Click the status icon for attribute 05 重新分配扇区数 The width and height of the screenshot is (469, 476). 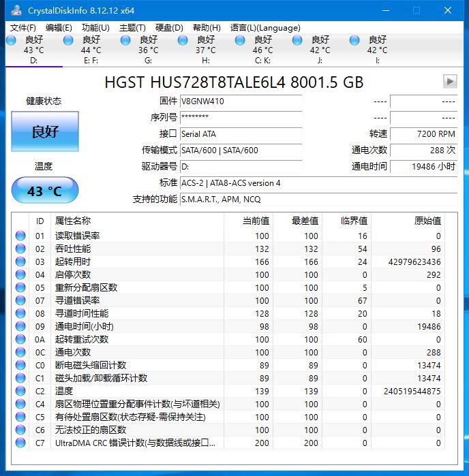click(20, 287)
